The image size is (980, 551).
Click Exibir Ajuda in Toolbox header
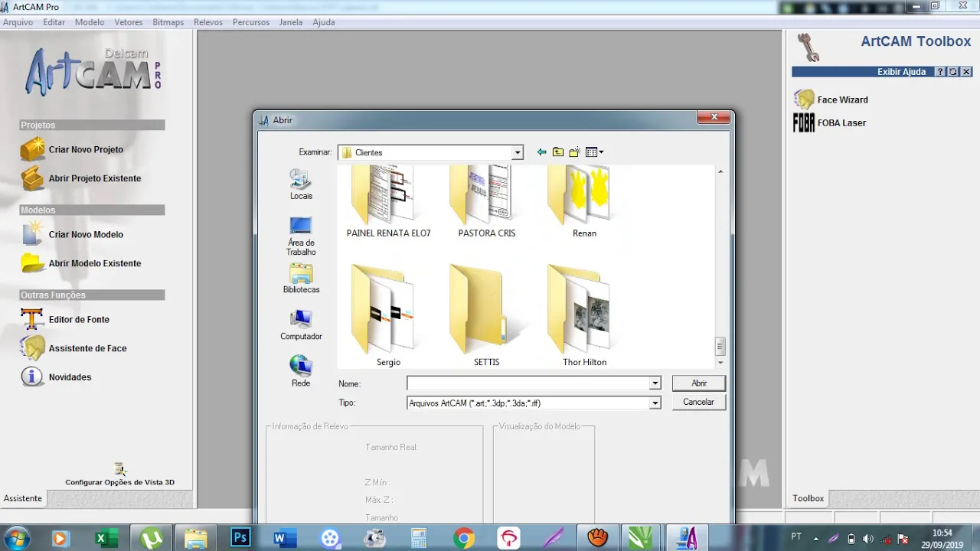click(x=901, y=72)
